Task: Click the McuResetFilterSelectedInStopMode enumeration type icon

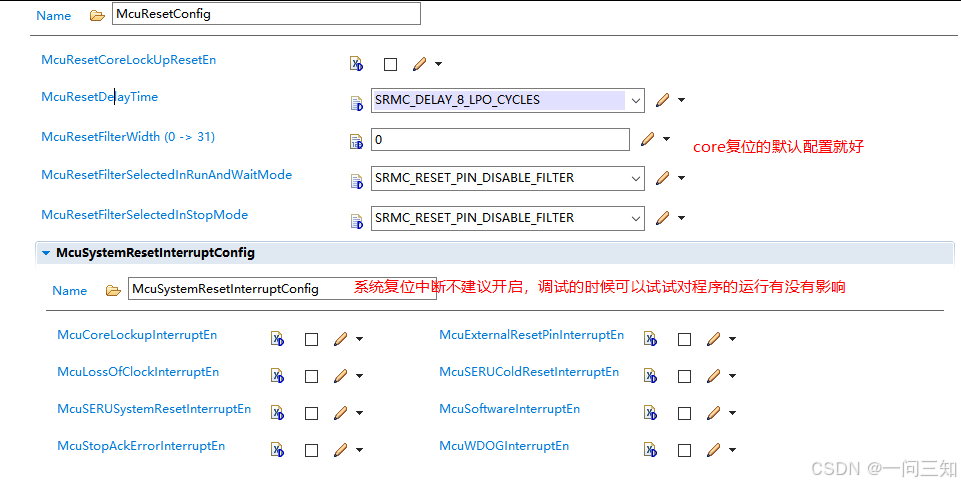Action: click(356, 221)
